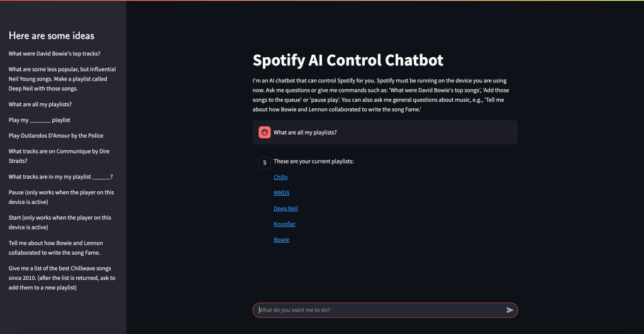The height and width of the screenshot is (334, 644).
Task: Open the MMDS playlist link
Action: click(x=281, y=193)
